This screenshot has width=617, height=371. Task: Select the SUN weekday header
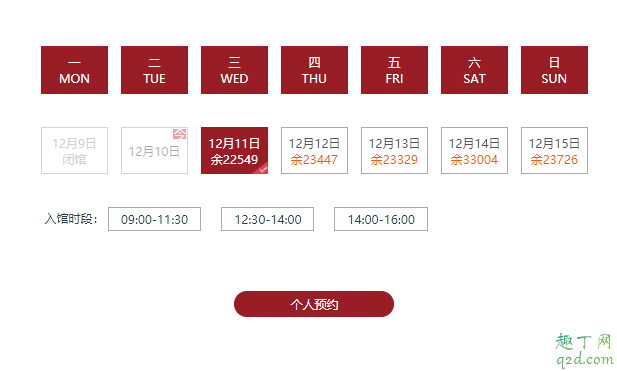tap(554, 70)
